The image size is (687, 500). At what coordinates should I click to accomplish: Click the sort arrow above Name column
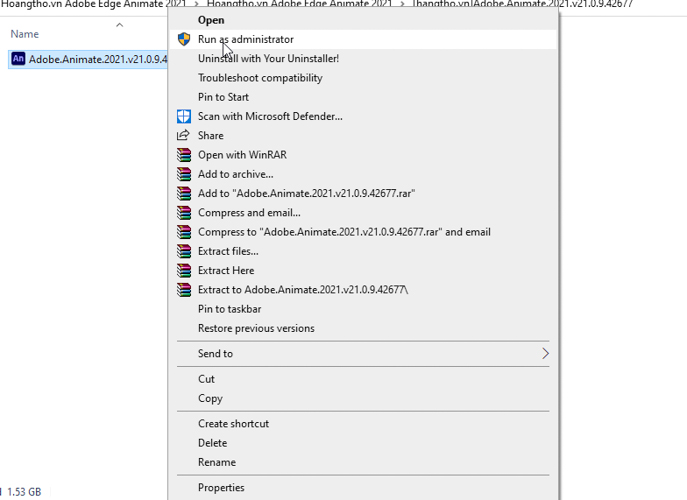119,25
